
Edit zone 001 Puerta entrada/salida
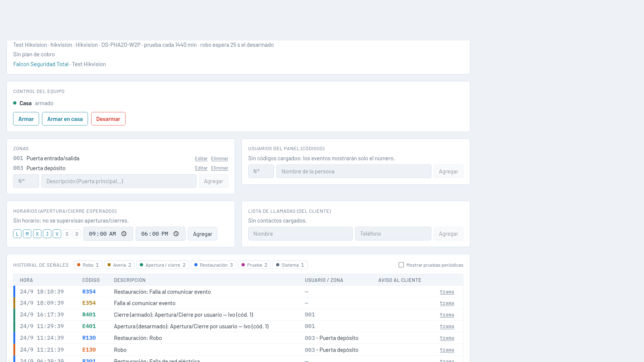click(201, 159)
